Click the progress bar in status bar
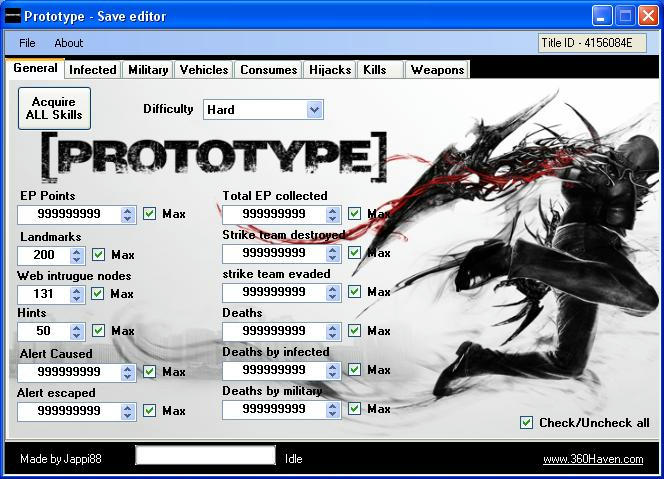This screenshot has height=479, width=664. tap(205, 456)
